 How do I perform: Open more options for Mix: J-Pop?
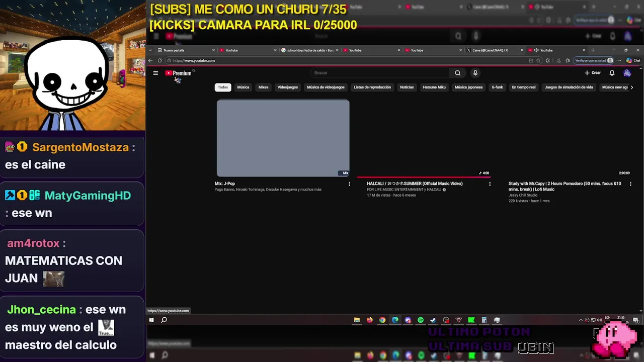point(349,184)
